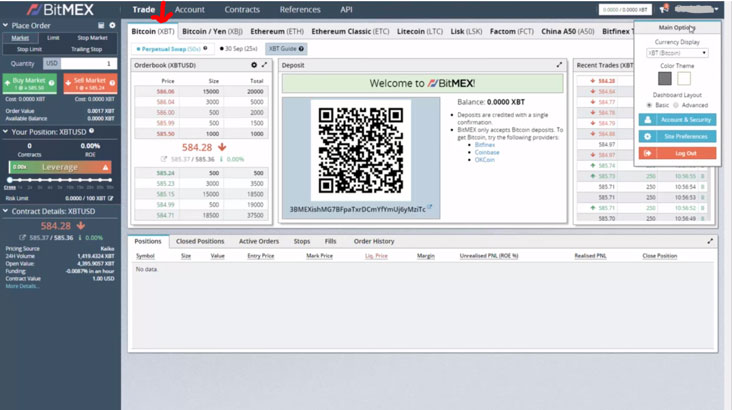This screenshot has width=732, height=410.
Task: Open Account & Security
Action: pyautogui.click(x=677, y=120)
